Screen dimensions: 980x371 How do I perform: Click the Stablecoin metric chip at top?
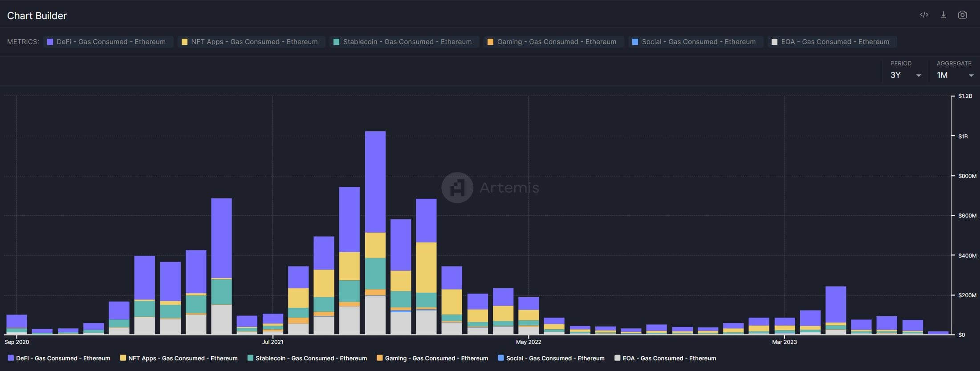point(404,42)
